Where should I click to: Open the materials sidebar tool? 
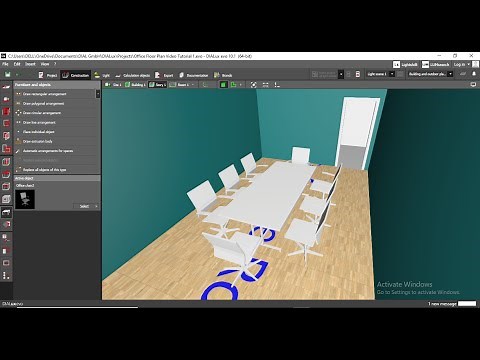(6, 225)
